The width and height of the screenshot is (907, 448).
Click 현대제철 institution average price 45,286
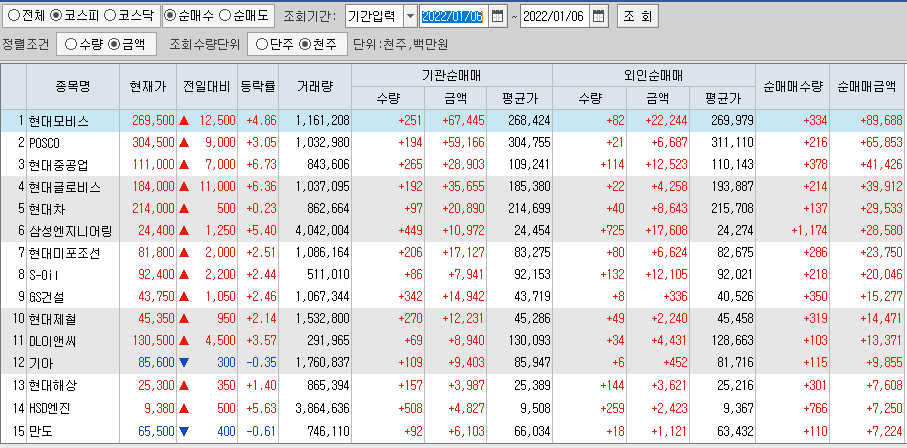tap(531, 320)
